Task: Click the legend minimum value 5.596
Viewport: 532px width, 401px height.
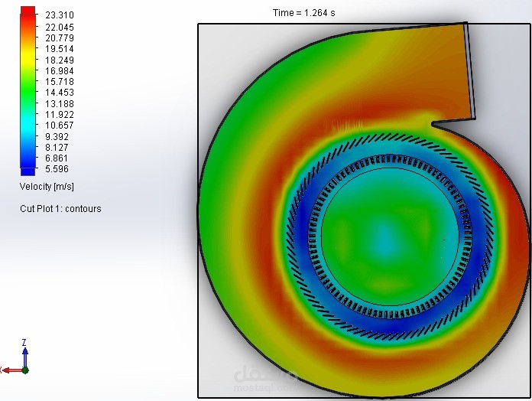Action: pos(57,169)
